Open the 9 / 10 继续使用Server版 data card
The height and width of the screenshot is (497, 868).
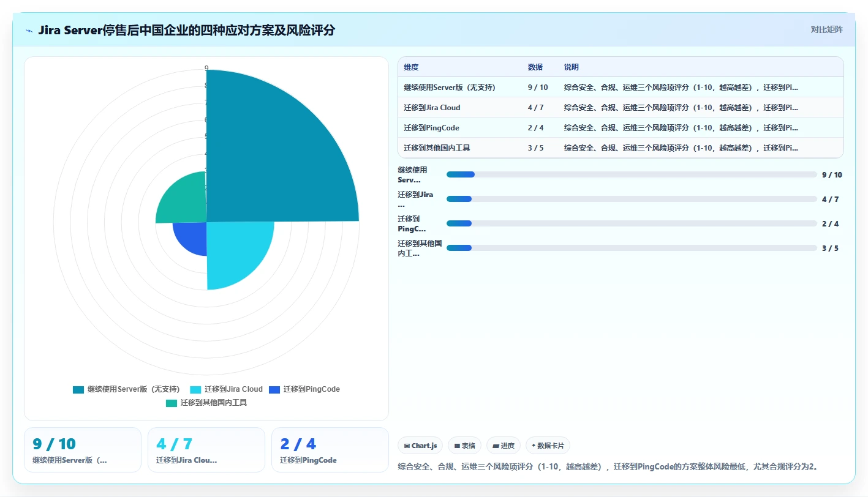point(83,450)
